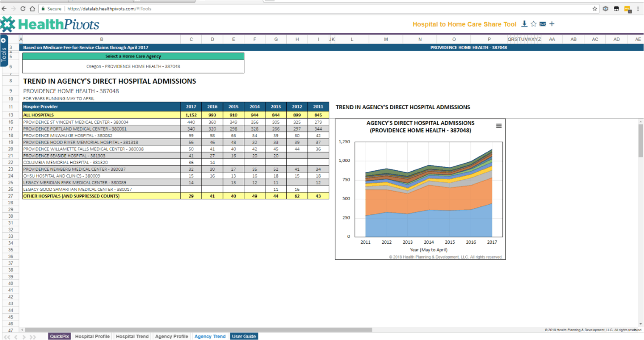Image resolution: width=644 pixels, height=340 pixels.
Task: Click the chart panel vertical scrollbar
Action: (641, 141)
